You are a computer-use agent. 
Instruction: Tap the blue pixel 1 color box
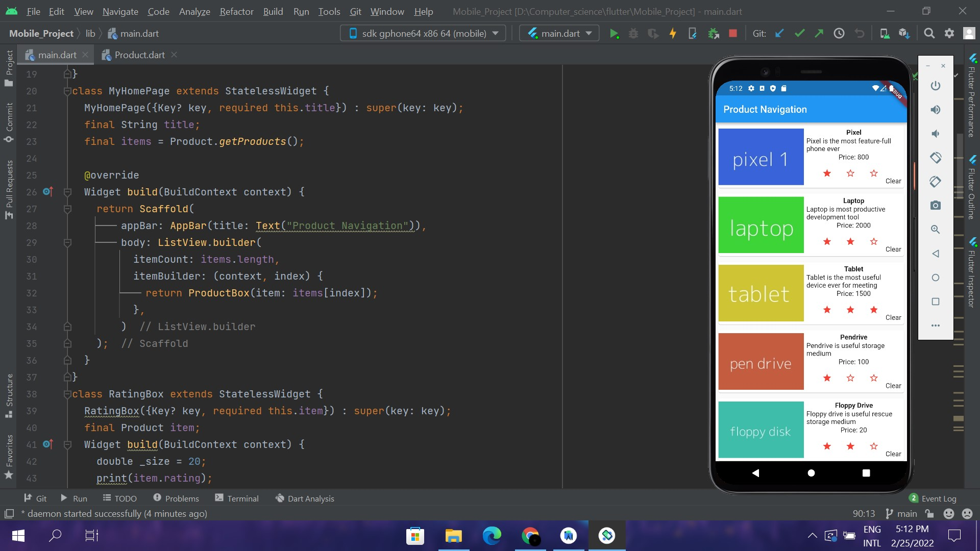[x=761, y=157]
